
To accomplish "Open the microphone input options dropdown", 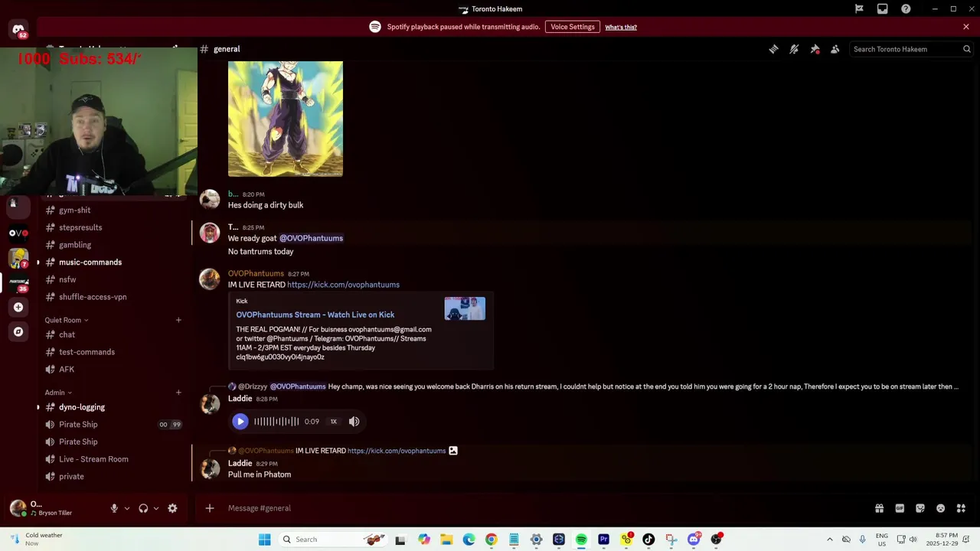I will (x=127, y=508).
